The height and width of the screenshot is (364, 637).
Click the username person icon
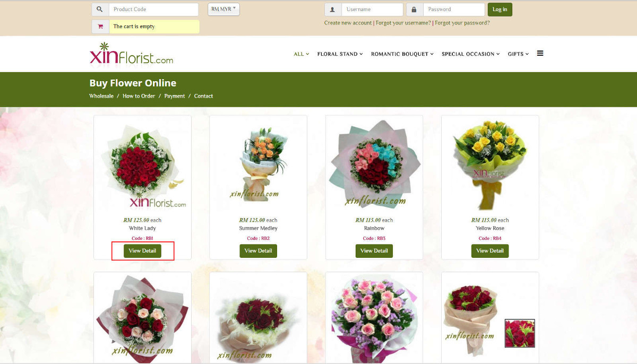point(332,9)
